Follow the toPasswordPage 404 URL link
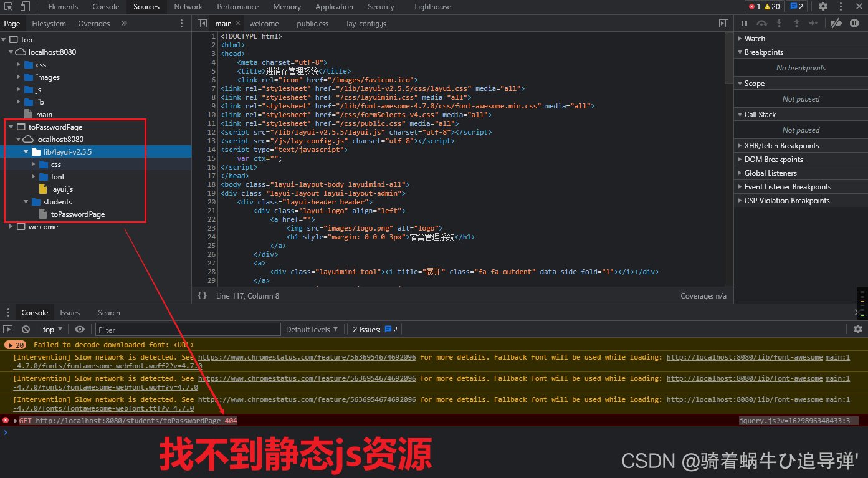Image resolution: width=868 pixels, height=478 pixels. 128,421
